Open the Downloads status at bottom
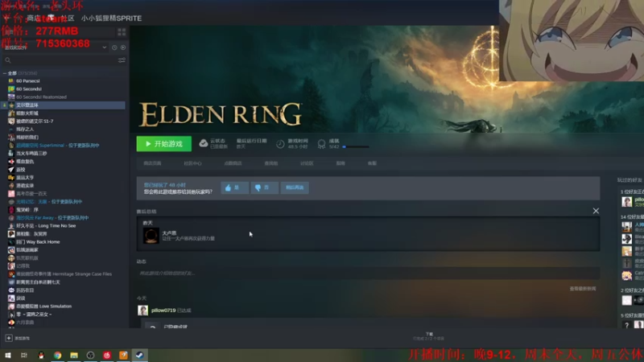Image resolution: width=644 pixels, height=362 pixels. (429, 336)
